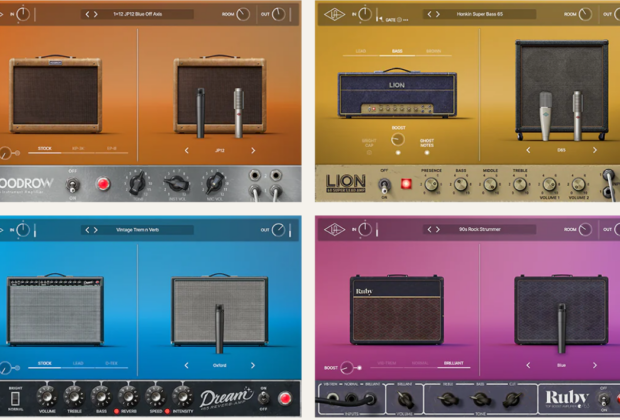Screen dimensions: 620x420
Task: Flip the Ruby OFF/ON power toggle switch
Action: [603, 400]
